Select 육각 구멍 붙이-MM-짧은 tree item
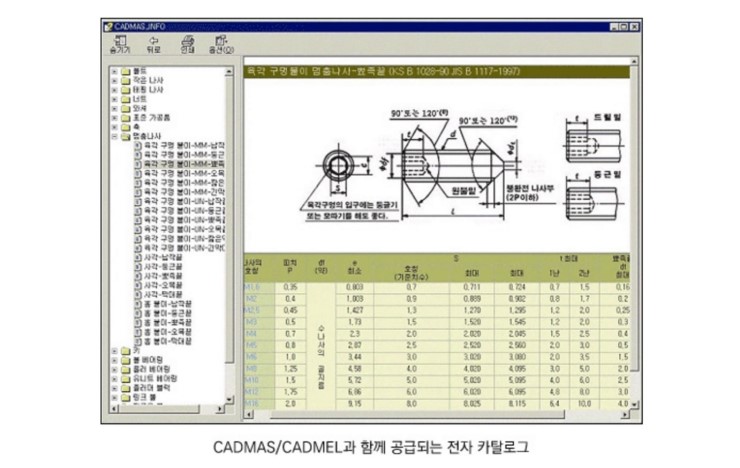 (x=184, y=183)
